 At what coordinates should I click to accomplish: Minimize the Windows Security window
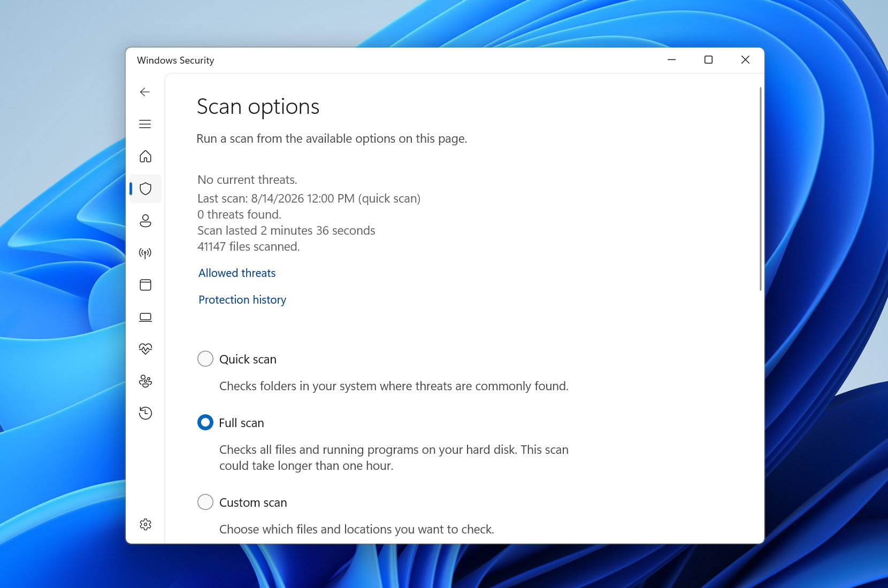672,60
